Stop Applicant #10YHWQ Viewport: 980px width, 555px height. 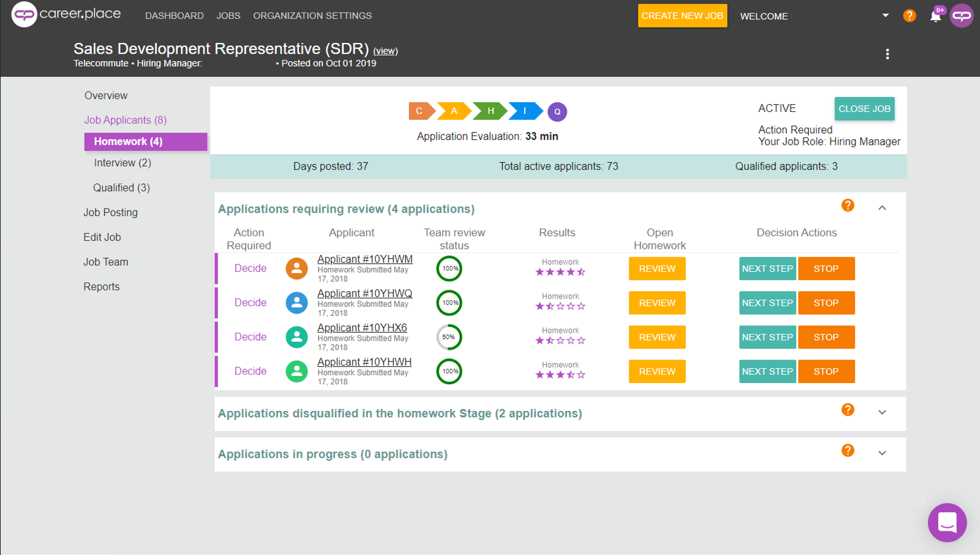pyautogui.click(x=826, y=303)
